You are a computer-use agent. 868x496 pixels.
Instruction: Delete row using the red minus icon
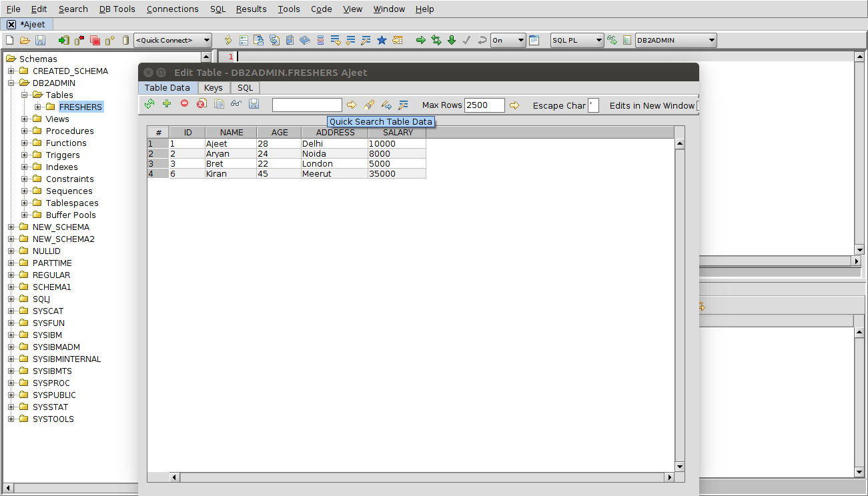184,104
